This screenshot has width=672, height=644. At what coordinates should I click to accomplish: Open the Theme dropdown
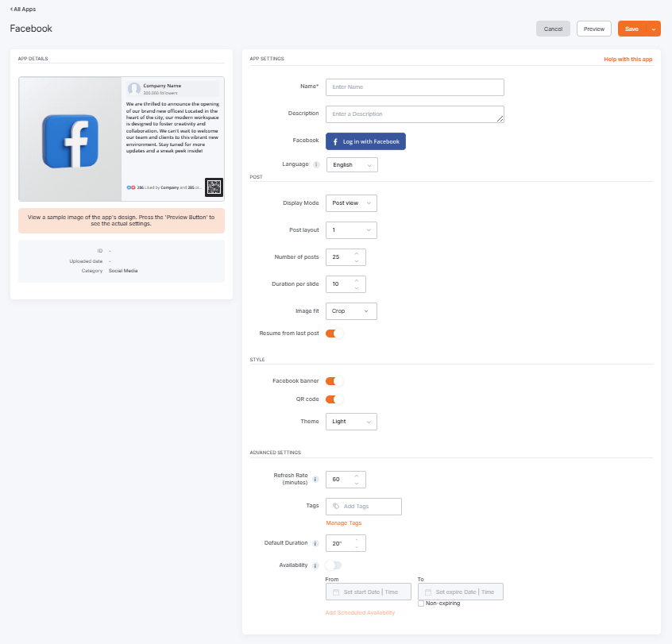350,421
